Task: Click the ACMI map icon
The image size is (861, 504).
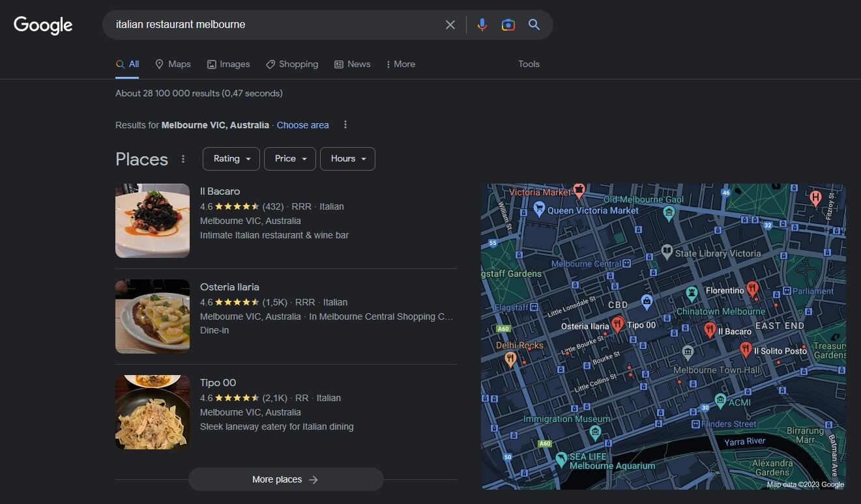Action: click(x=720, y=400)
